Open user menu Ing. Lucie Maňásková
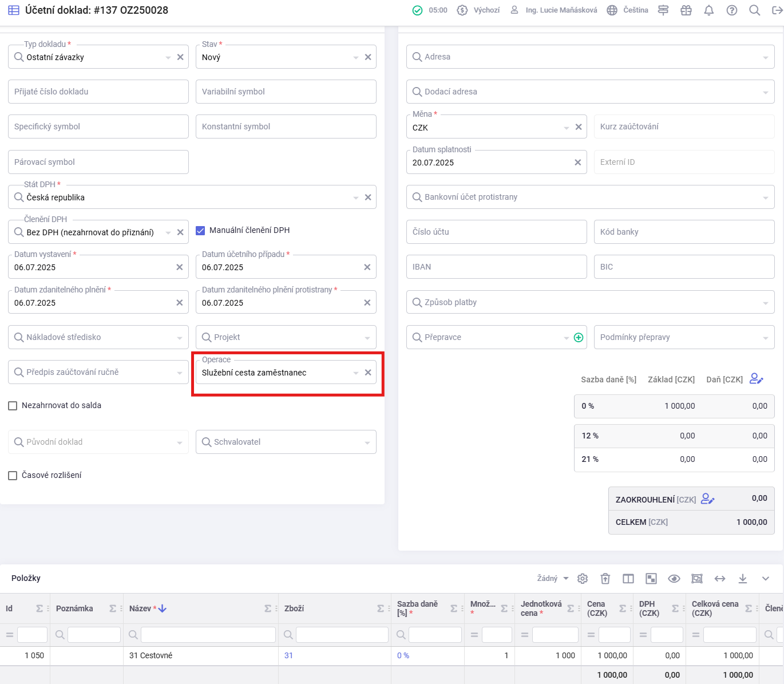This screenshot has width=784, height=684. pyautogui.click(x=554, y=10)
